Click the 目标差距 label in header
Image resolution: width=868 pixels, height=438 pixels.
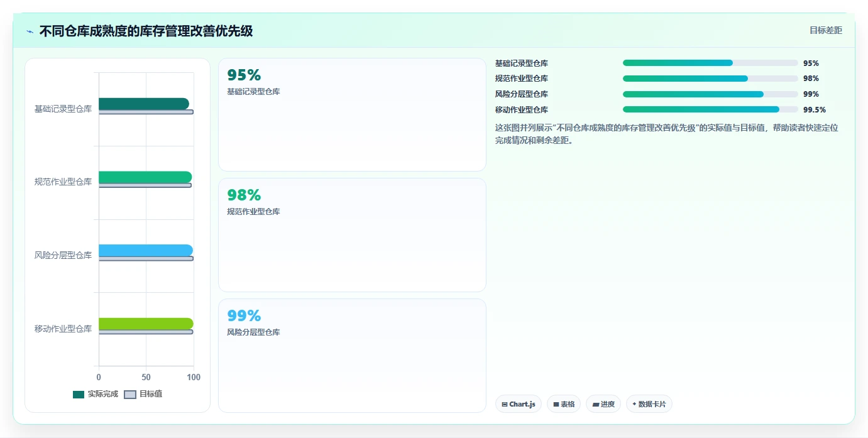coord(825,30)
